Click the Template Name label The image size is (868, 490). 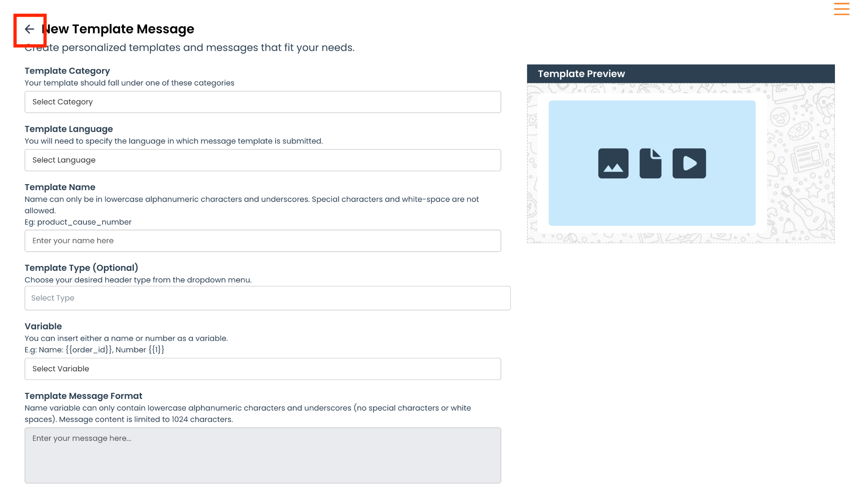[60, 187]
